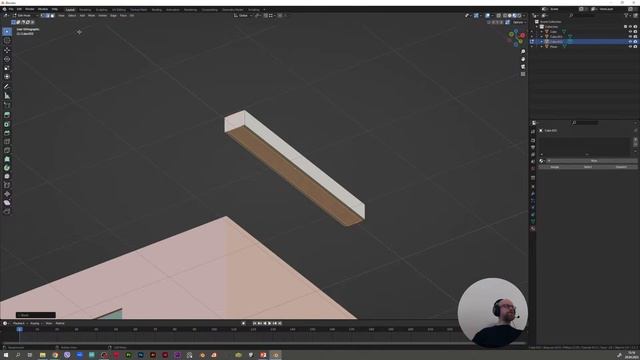Select the 3D Cursor tool

[x=7, y=41]
